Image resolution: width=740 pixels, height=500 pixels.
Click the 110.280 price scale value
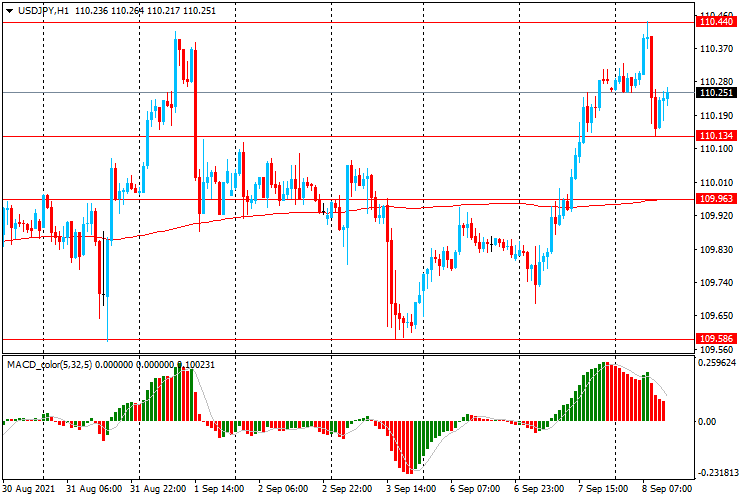click(716, 82)
